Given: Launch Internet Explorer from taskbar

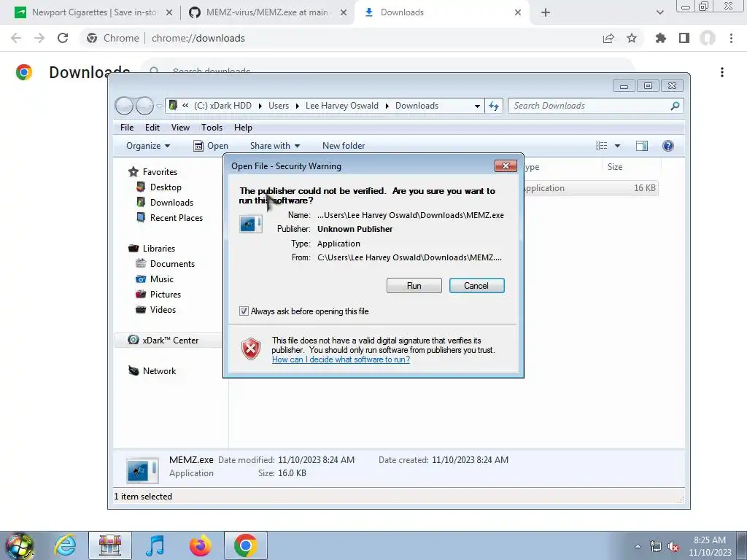Looking at the screenshot, I should point(65,545).
